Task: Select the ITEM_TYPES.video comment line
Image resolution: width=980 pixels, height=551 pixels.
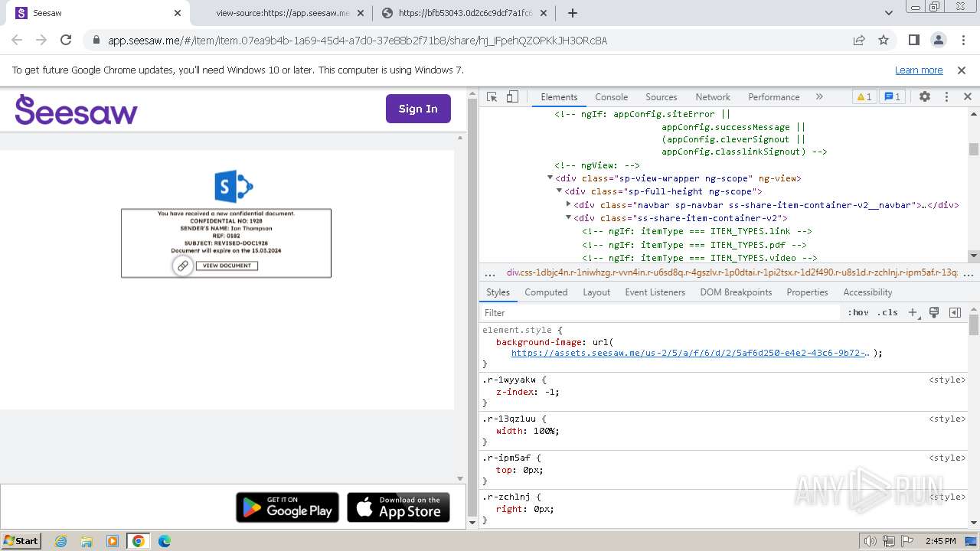Action: click(699, 258)
